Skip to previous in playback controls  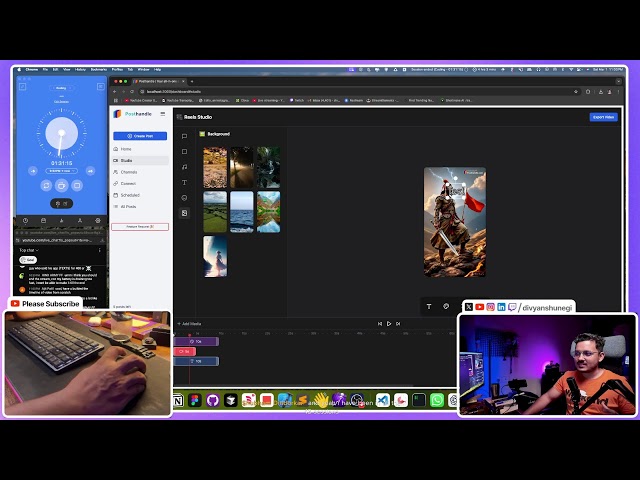pyautogui.click(x=380, y=324)
